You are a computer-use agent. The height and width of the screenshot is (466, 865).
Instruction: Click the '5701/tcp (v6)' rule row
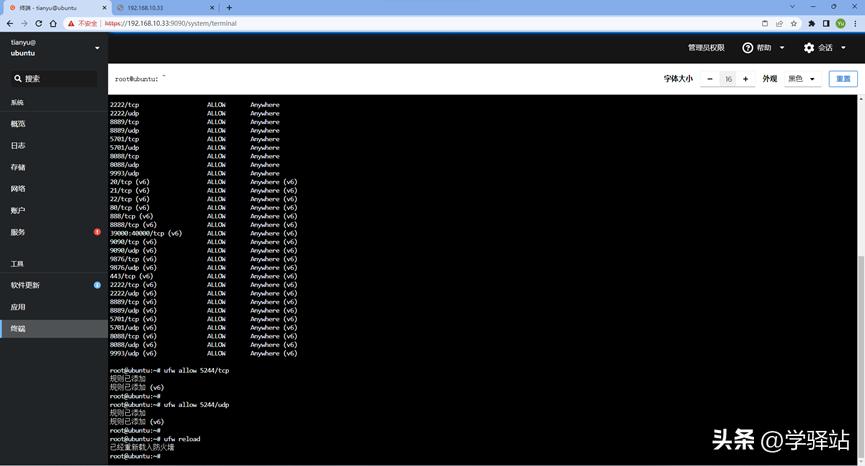pos(204,319)
